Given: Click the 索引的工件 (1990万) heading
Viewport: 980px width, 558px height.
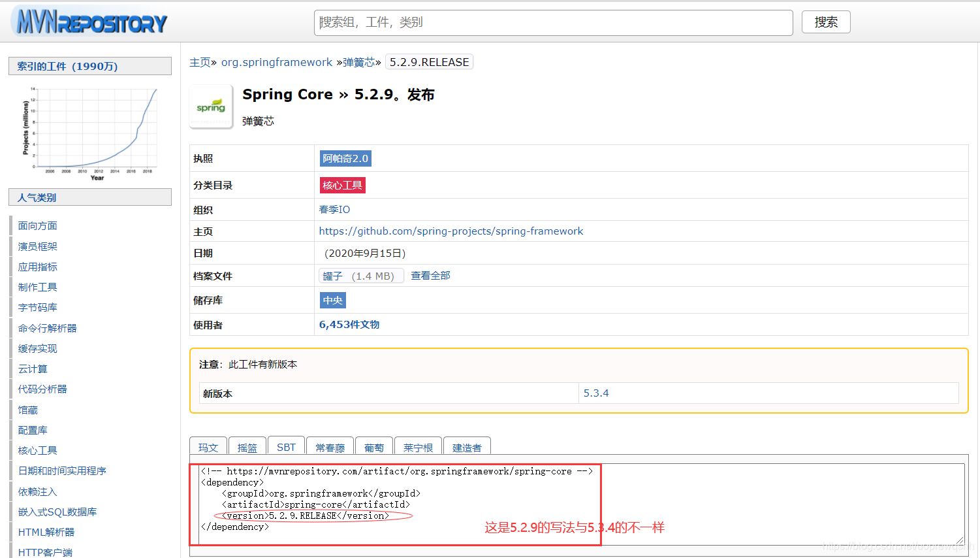Looking at the screenshot, I should click(x=90, y=66).
